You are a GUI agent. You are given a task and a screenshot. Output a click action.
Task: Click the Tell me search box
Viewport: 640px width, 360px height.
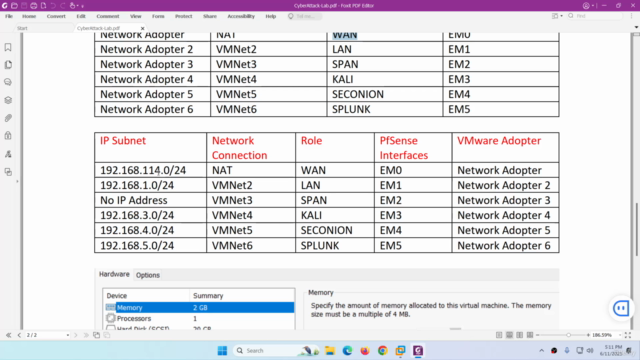pos(304,16)
